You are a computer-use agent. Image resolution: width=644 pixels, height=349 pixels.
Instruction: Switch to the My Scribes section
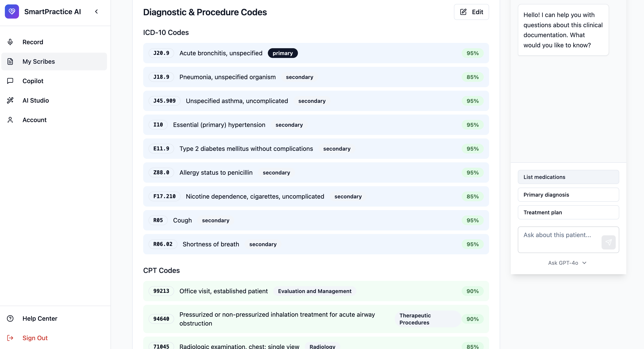tap(39, 61)
